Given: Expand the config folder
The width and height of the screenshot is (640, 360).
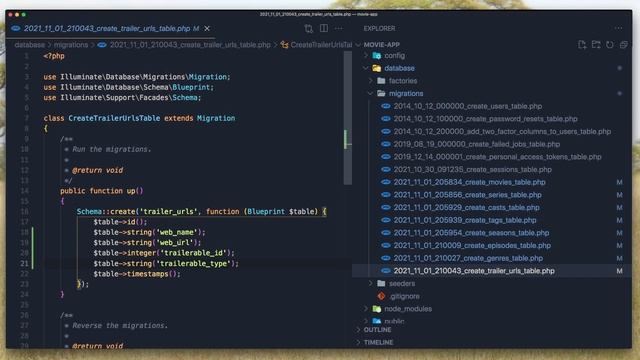Looking at the screenshot, I should (x=366, y=56).
